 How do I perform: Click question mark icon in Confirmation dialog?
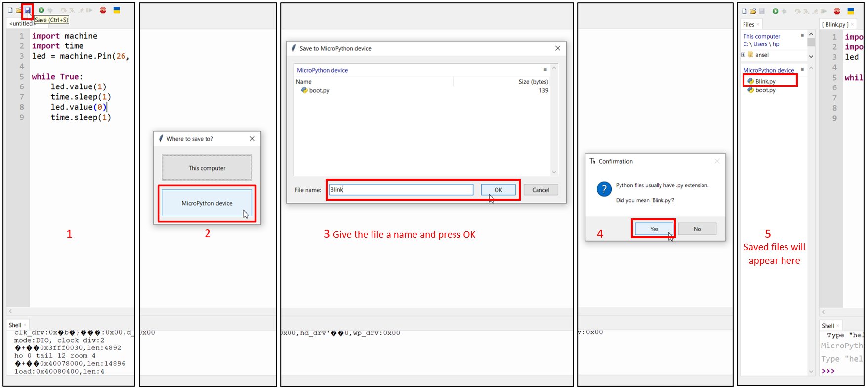604,189
